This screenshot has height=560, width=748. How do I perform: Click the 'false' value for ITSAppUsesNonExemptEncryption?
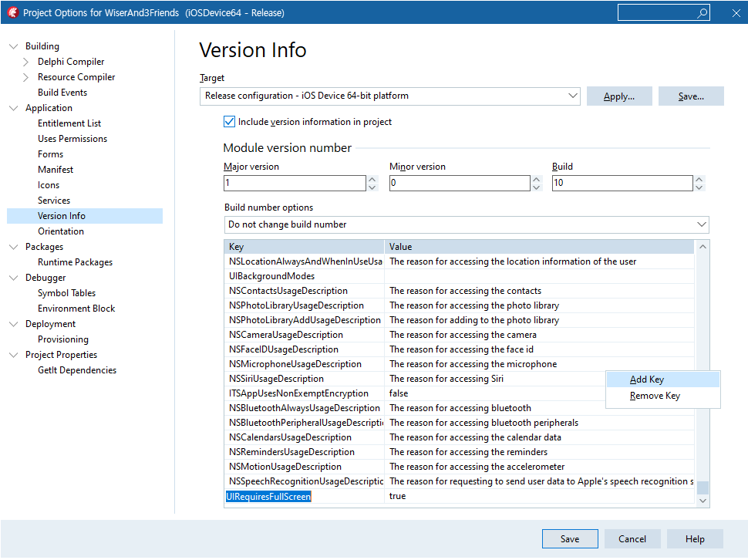[399, 393]
